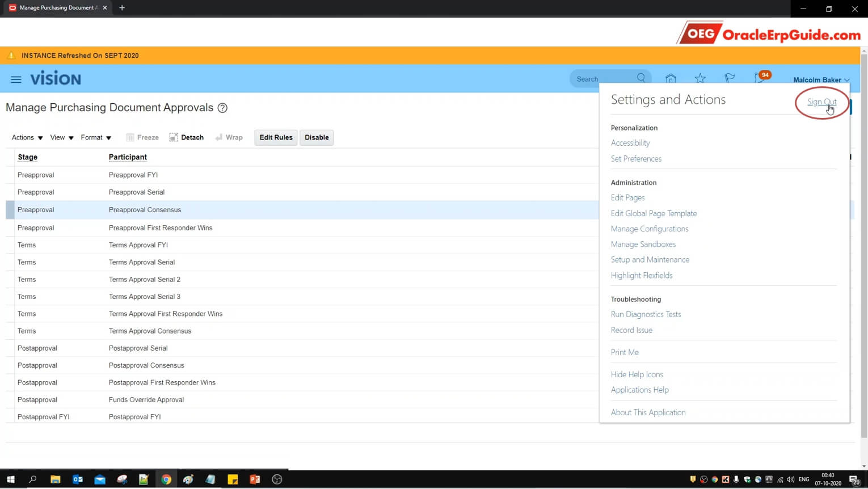Open Snipping Tool from taskbar
This screenshot has height=489, width=868.
[x=122, y=479]
